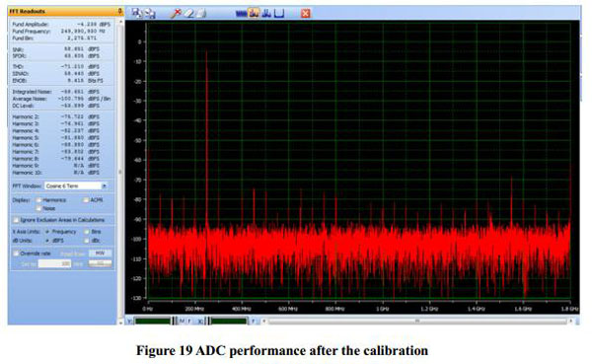Click the Y-axis zoom slider below plot
Screen dimensions: 592x364
[153, 321]
